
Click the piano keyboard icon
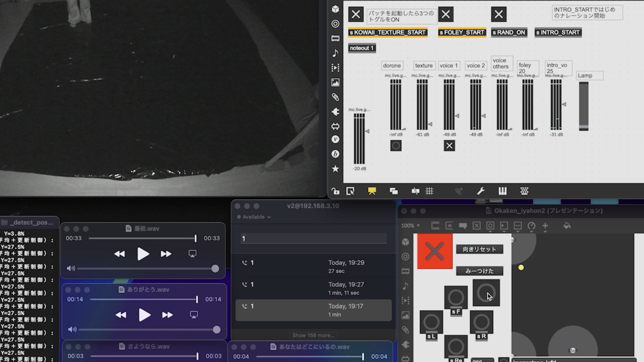[x=502, y=191]
